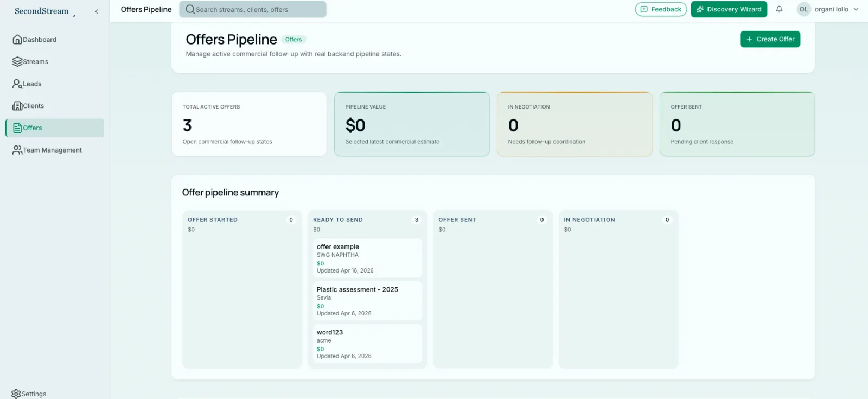Viewport: 868px width, 399px height.
Task: Click 'Selected latest commercial estimate' text
Action: point(392,142)
